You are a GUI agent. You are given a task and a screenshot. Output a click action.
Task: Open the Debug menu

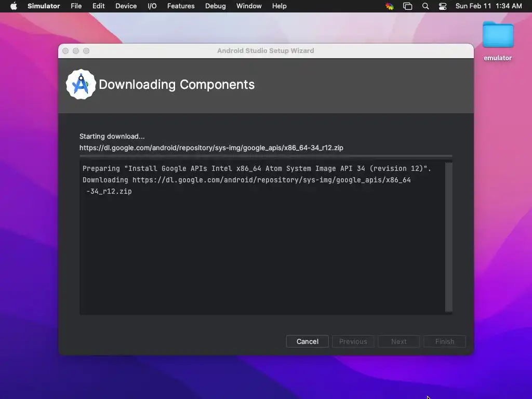coord(216,6)
